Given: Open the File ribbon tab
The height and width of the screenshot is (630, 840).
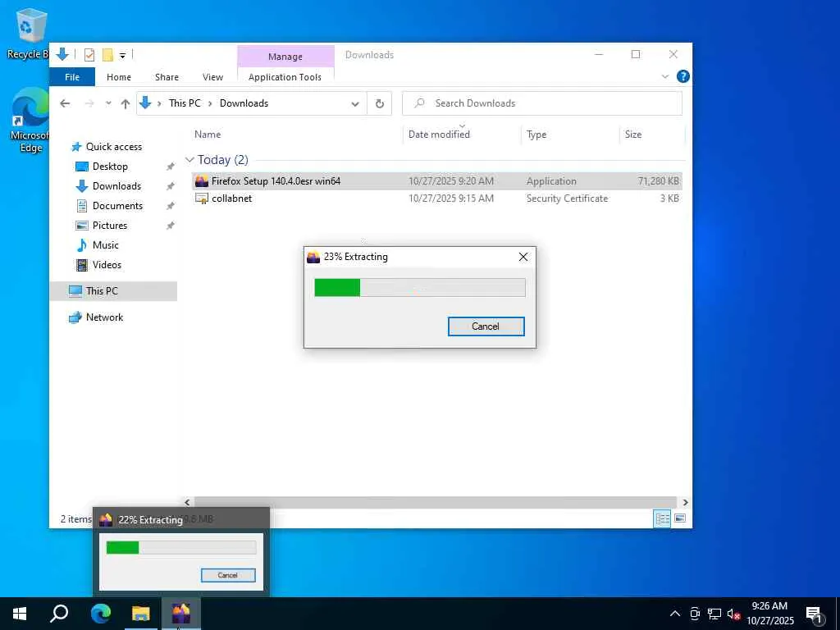Looking at the screenshot, I should (x=72, y=77).
